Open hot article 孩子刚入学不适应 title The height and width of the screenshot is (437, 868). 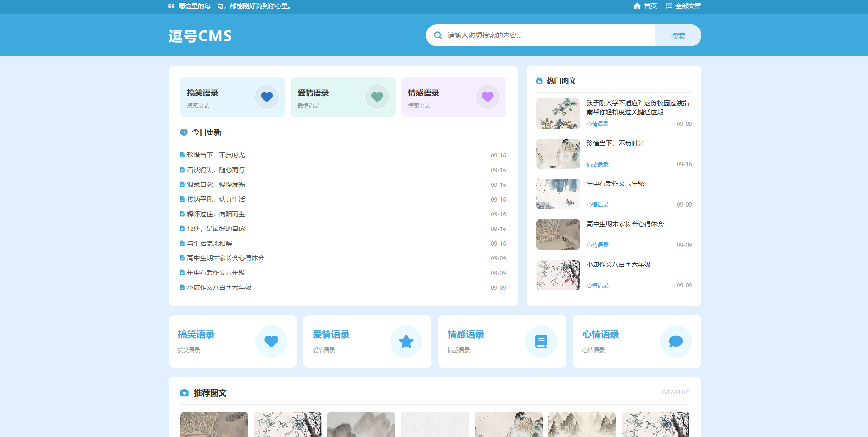click(638, 107)
